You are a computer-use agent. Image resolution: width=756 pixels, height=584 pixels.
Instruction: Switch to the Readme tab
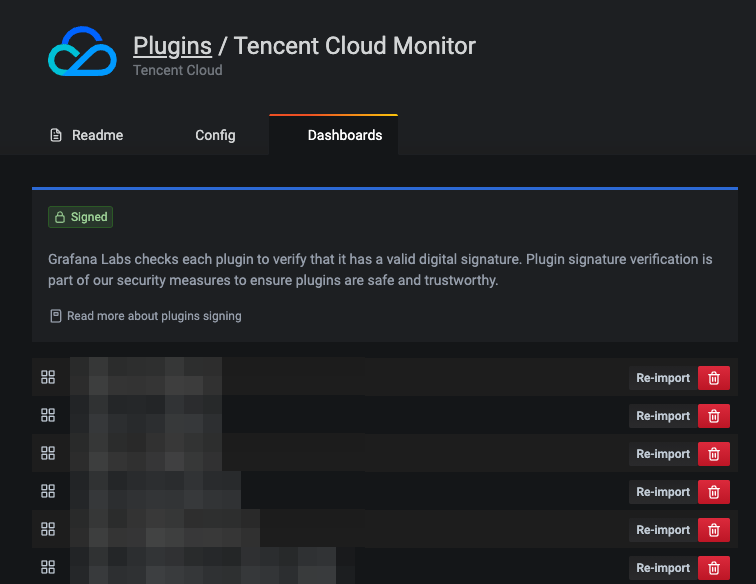(x=87, y=135)
